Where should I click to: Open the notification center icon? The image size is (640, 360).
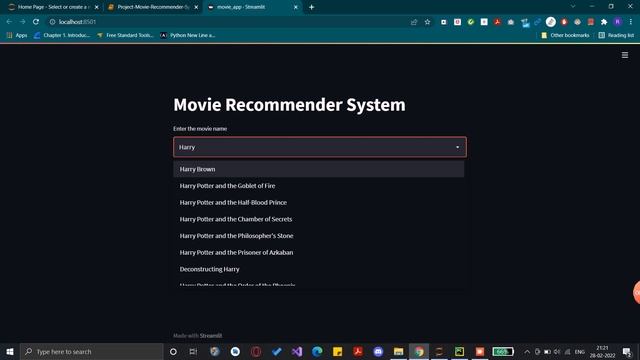[627, 351]
